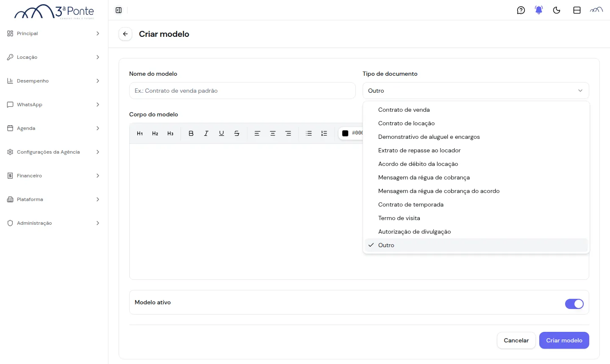Expand the Locação menu chevron

point(98,57)
